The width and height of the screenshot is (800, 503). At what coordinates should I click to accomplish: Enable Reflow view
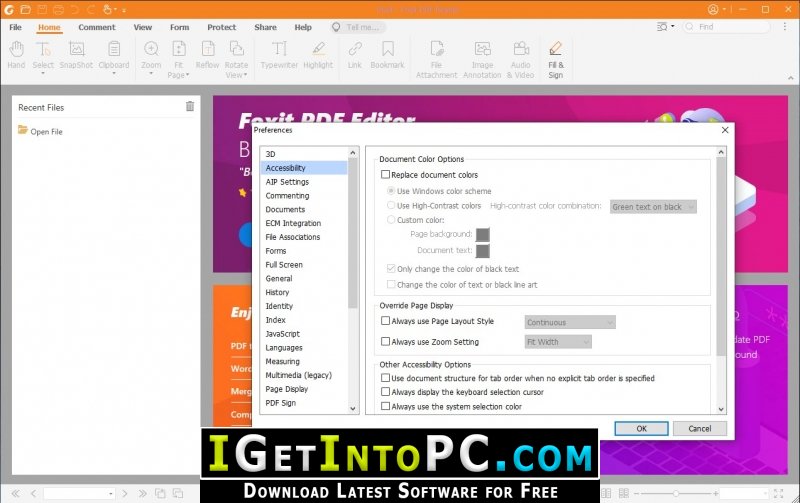207,55
